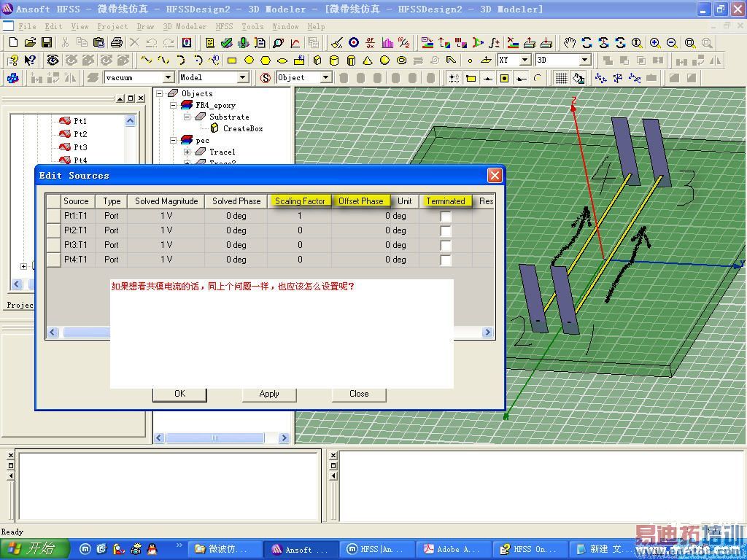Open the HFSS menu
The width and height of the screenshot is (747, 560).
(x=224, y=26)
